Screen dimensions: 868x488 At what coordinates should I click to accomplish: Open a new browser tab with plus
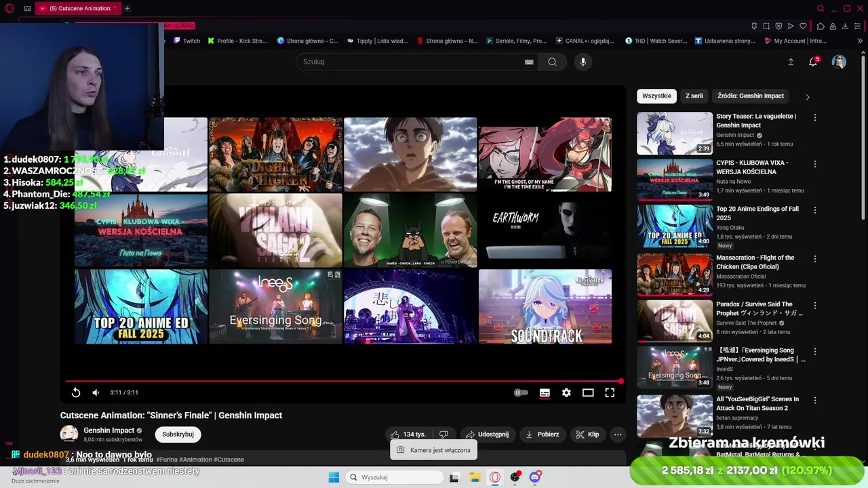(127, 8)
